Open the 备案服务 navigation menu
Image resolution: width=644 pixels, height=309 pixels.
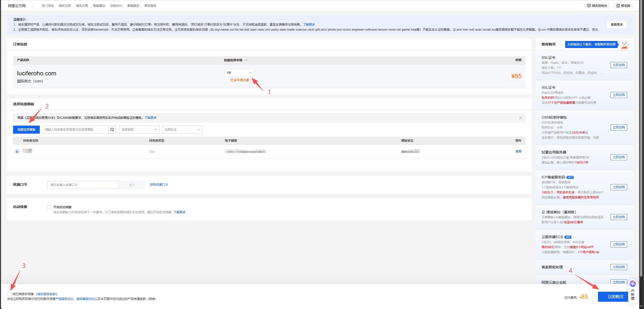tap(133, 6)
